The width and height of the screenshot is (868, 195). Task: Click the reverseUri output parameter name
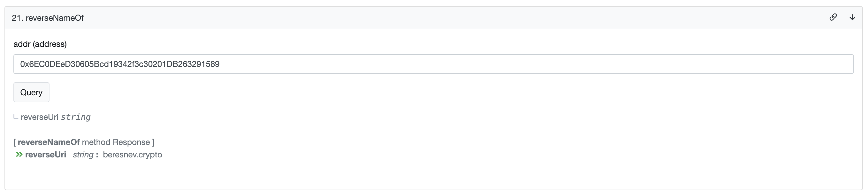coord(39,117)
